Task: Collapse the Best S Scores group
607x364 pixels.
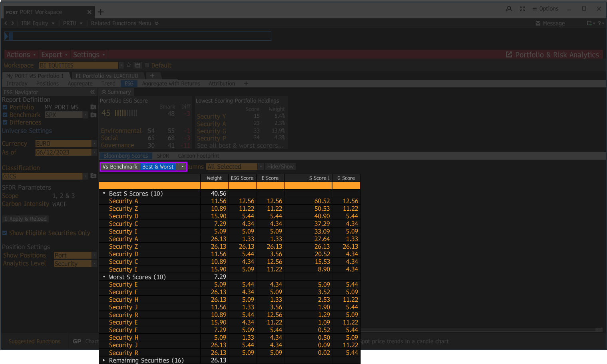Action: click(x=104, y=194)
